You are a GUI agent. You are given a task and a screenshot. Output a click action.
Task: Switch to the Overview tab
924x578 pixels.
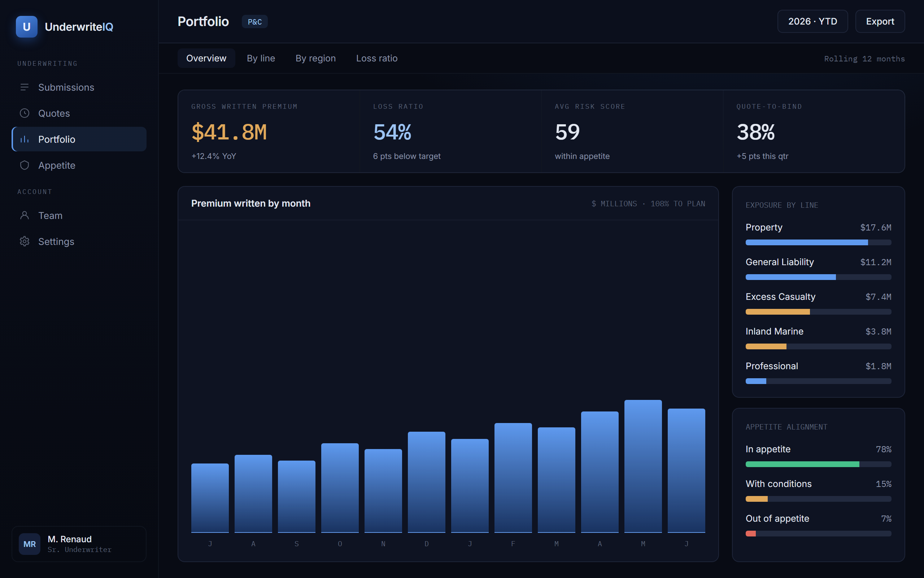pos(206,58)
